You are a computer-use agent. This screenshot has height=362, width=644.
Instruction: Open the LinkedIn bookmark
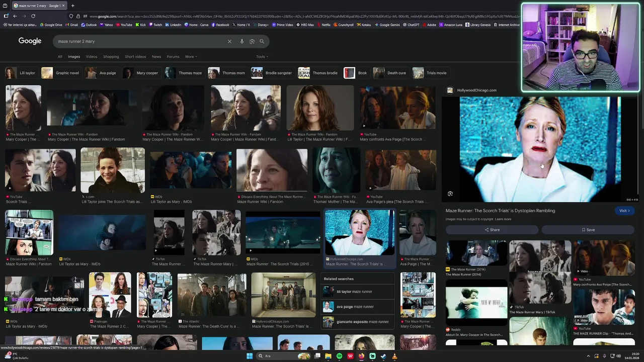[174, 25]
